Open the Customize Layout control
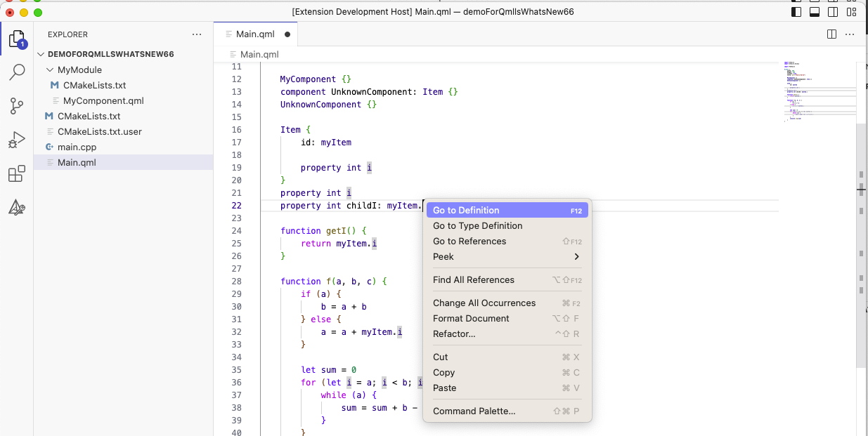 [x=852, y=11]
